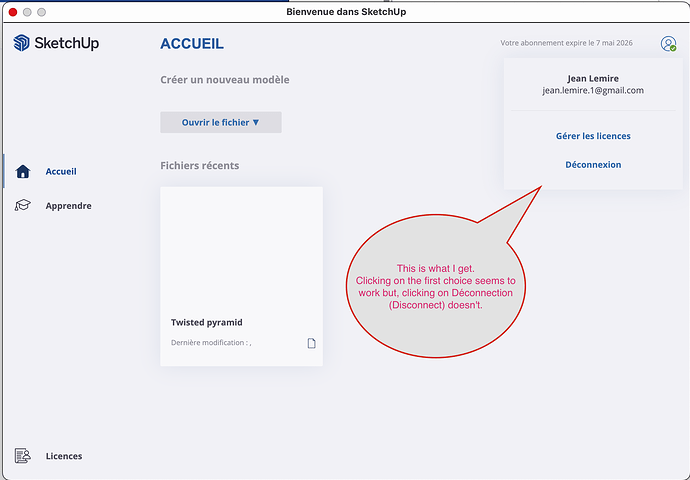Click the file icon on Twisted pyramid card
690x480 pixels.
[311, 343]
